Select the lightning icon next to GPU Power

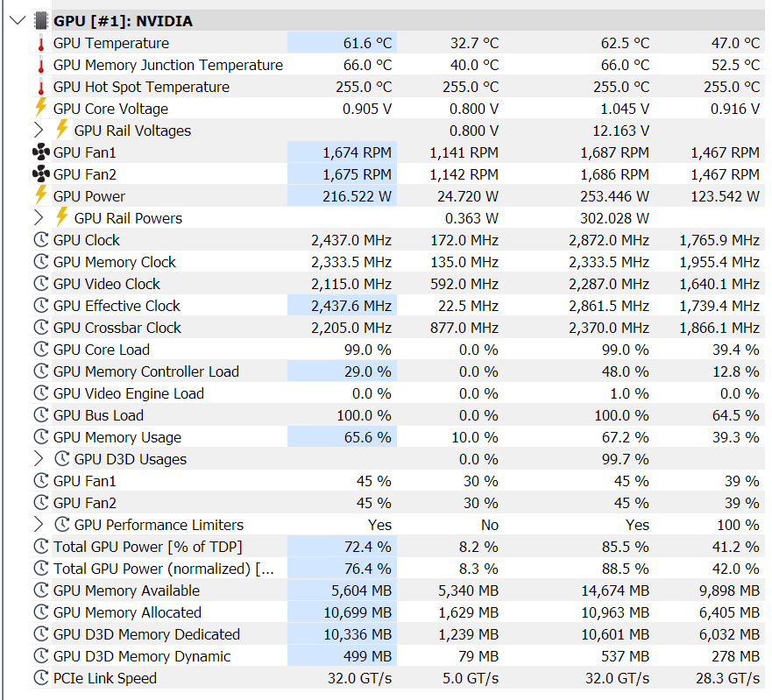(x=41, y=196)
